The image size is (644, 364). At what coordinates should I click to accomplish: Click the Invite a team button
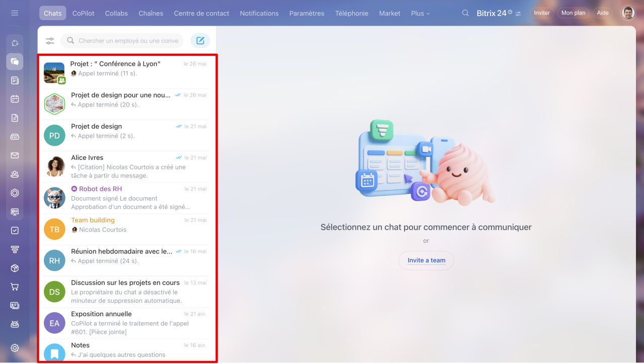426,260
